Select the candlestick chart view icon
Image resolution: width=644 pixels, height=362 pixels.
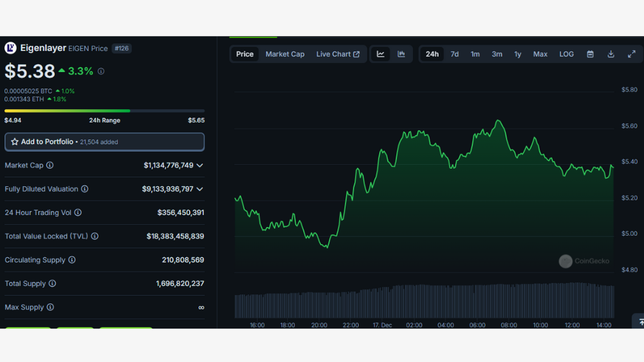(401, 54)
